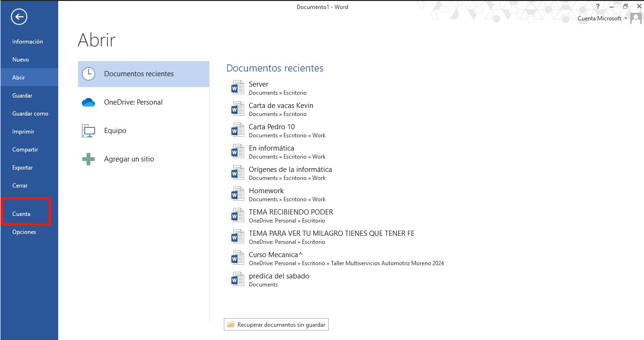
Task: Open the Guardar como menu entry
Action: tap(30, 114)
